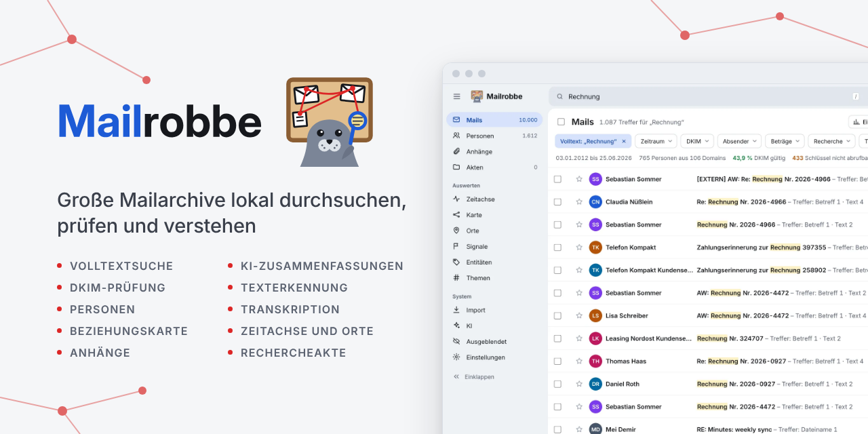
Task: Remove the Volltext „Rechnung“ filter chip
Action: [x=624, y=141]
